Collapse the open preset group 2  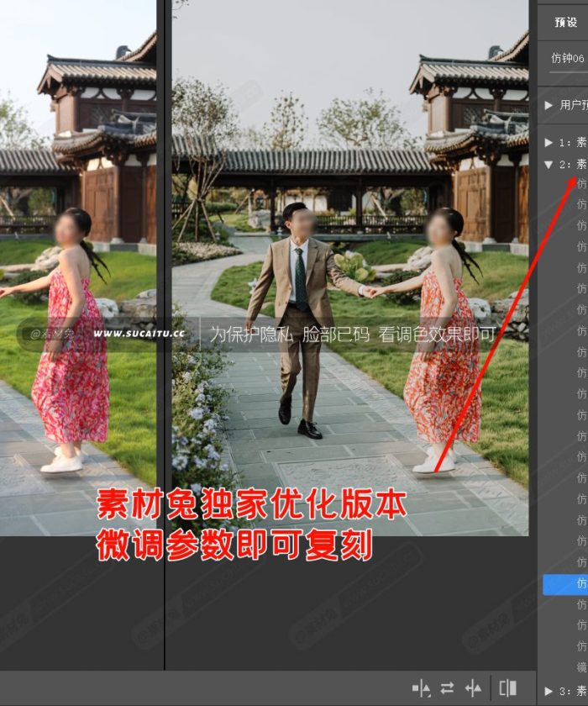pyautogui.click(x=549, y=164)
